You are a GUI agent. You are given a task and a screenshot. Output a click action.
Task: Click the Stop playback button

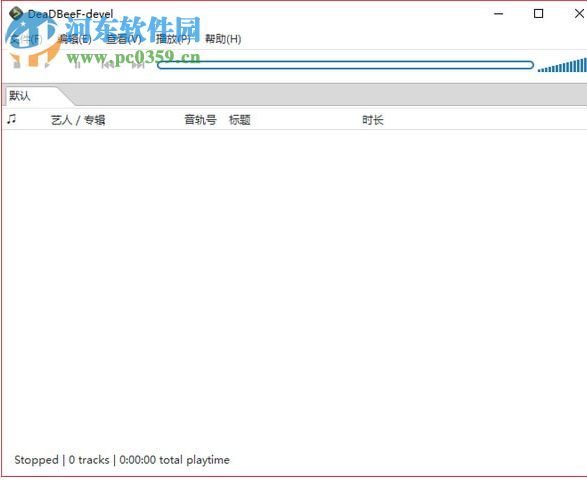[x=17, y=65]
